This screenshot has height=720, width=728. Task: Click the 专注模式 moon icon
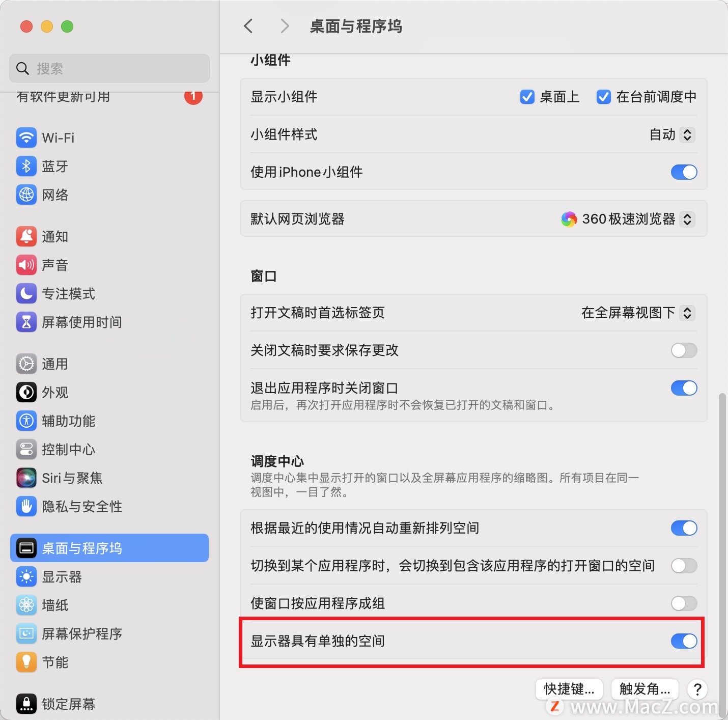(x=26, y=293)
